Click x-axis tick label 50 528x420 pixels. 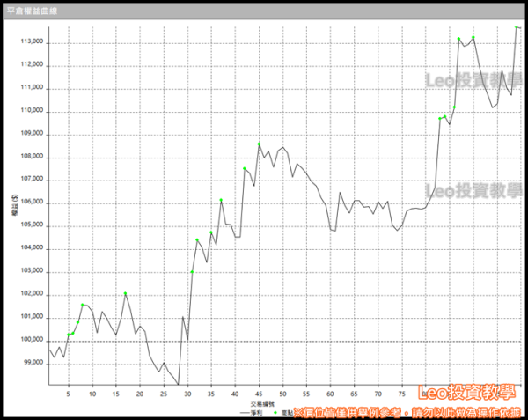click(x=282, y=393)
